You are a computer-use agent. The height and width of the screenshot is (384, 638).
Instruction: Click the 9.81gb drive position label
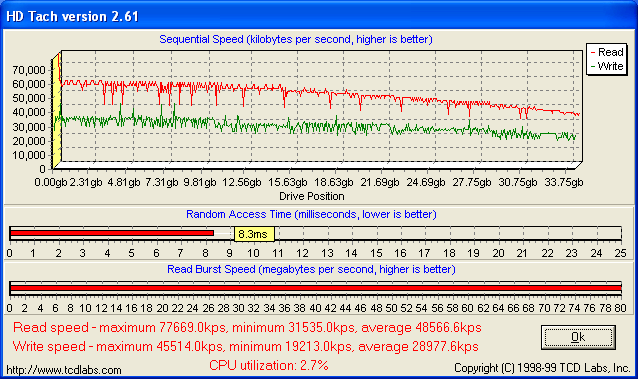[x=200, y=182]
